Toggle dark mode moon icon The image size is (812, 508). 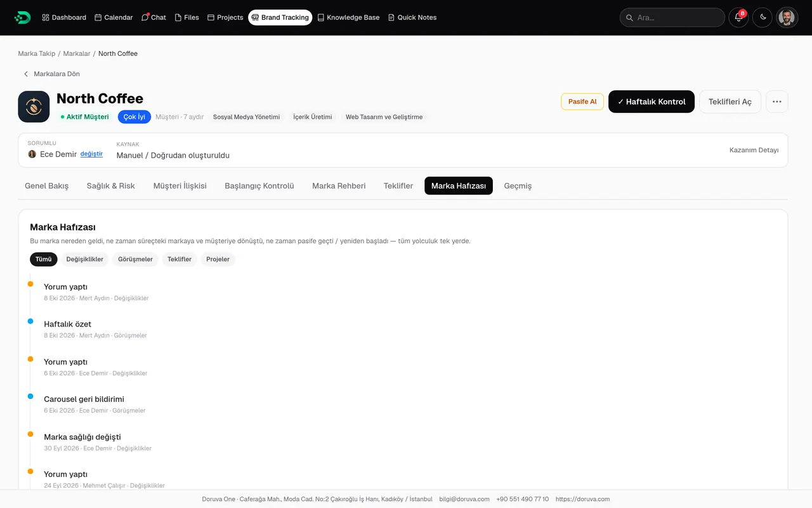pyautogui.click(x=763, y=18)
